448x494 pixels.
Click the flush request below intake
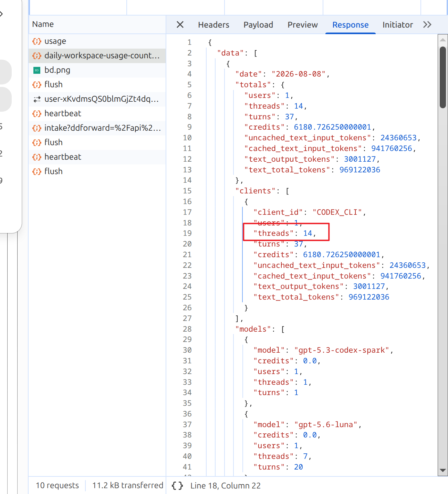point(97,142)
